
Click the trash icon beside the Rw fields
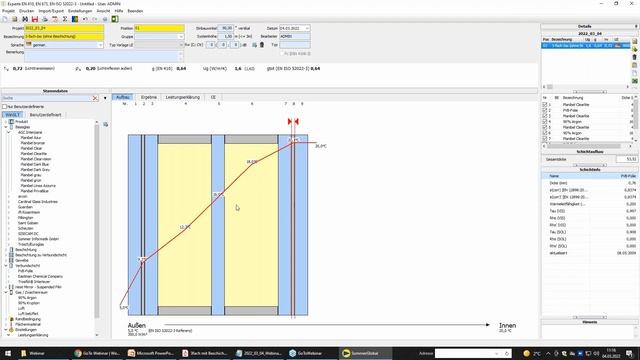coord(262,45)
